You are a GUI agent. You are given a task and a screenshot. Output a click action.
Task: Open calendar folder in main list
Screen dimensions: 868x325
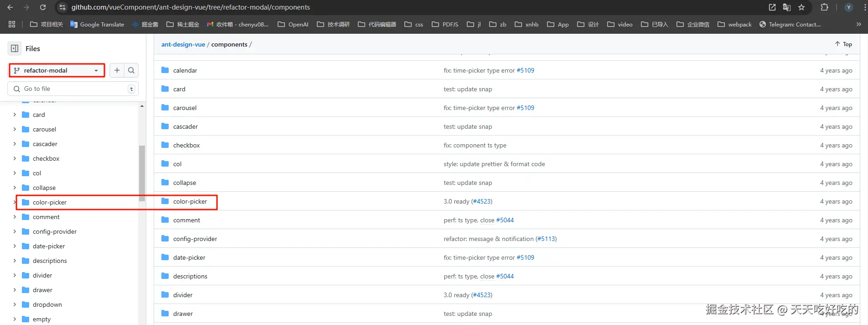[x=185, y=70]
